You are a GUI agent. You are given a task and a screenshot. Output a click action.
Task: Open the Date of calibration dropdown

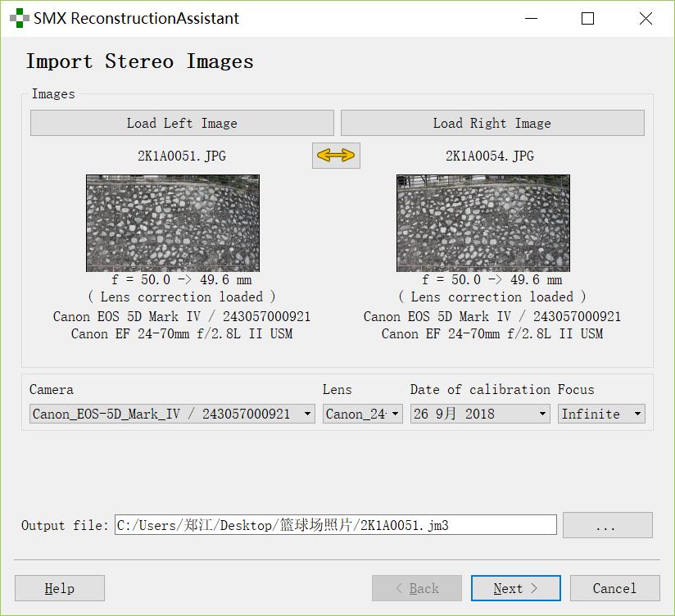pyautogui.click(x=479, y=414)
